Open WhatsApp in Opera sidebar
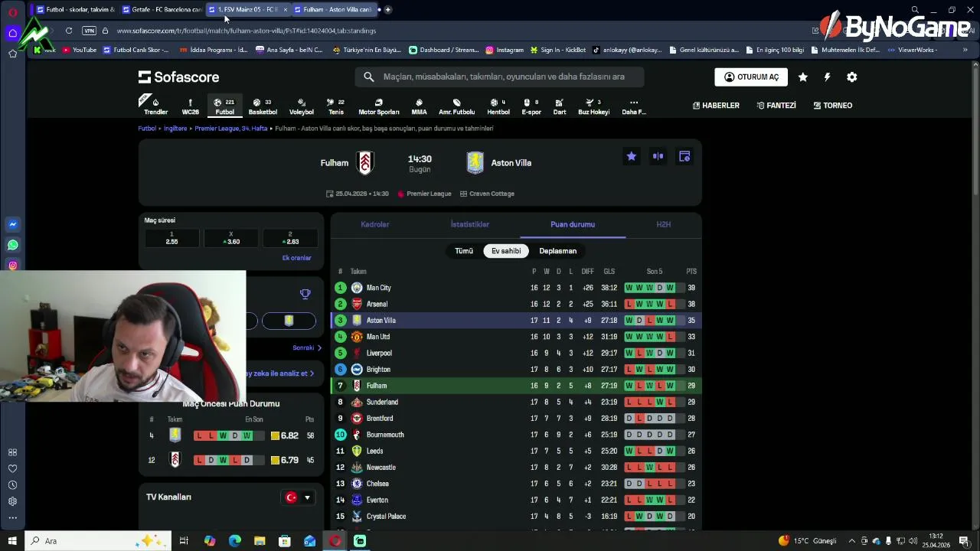980x551 pixels. 12,245
